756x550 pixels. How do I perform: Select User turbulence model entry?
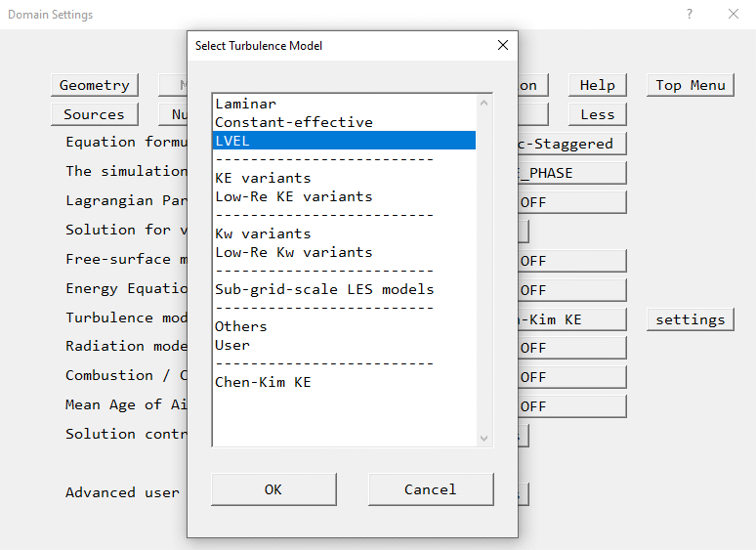coord(232,345)
